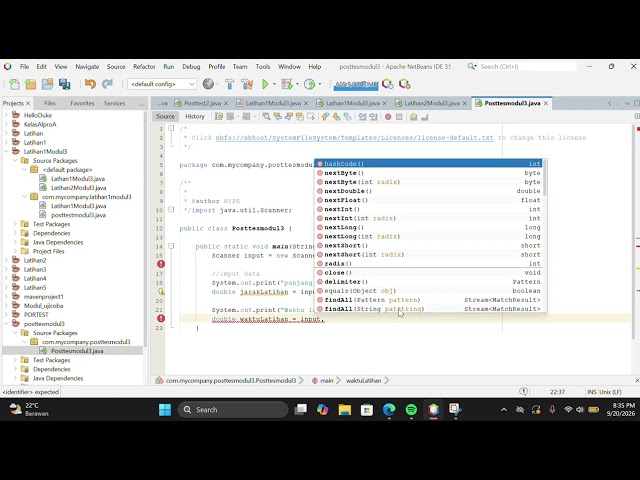Expand the Test Packages node under posttesmodul3
640x480 pixels.
pyautogui.click(x=15, y=360)
